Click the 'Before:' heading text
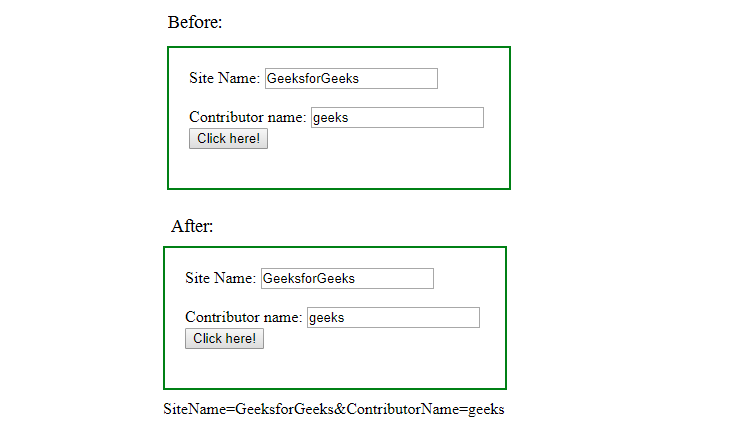 (195, 22)
